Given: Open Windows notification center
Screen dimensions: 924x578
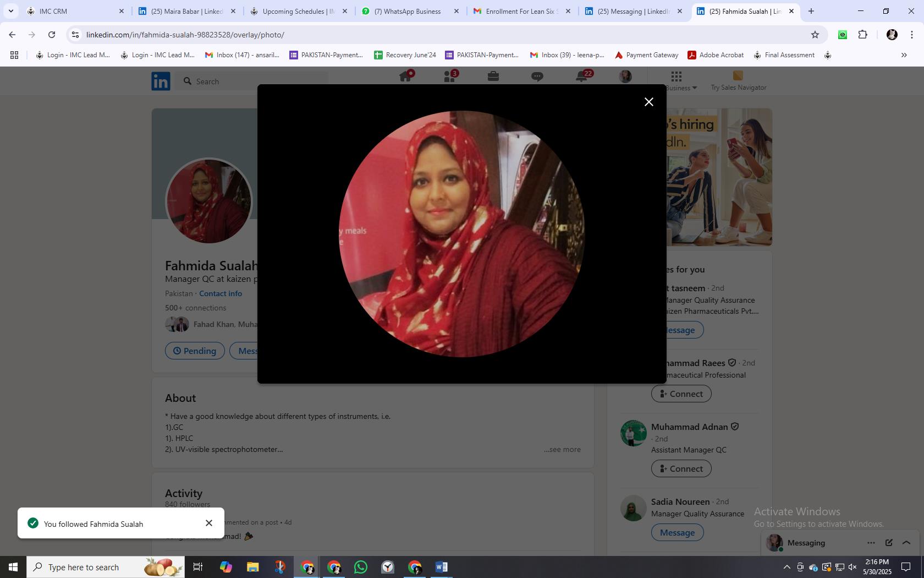Looking at the screenshot, I should point(906,567).
